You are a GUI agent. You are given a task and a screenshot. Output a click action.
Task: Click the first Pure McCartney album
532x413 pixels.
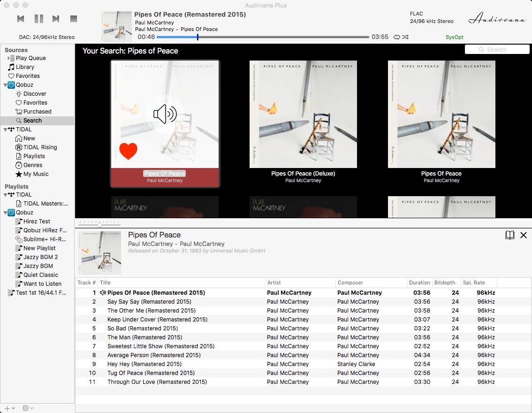[x=165, y=207]
